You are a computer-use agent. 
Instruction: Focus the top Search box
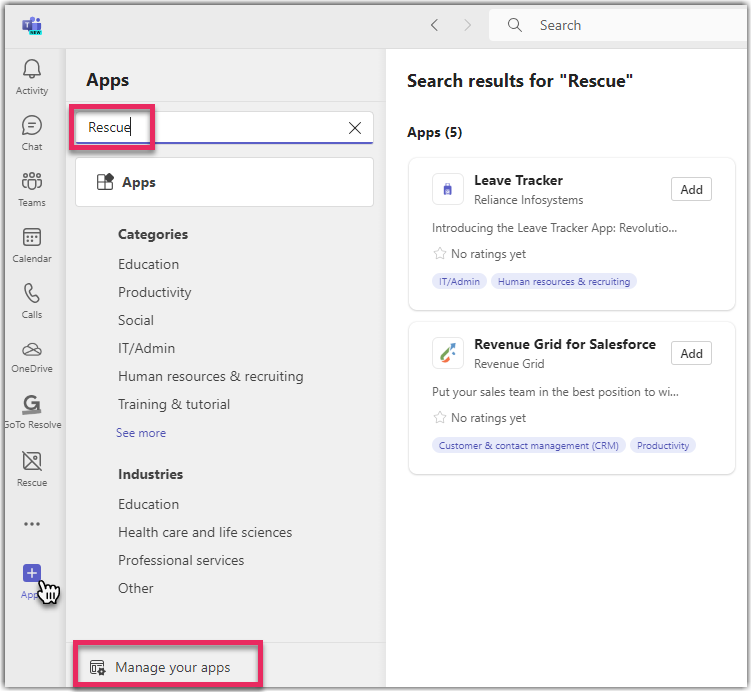[x=619, y=25]
